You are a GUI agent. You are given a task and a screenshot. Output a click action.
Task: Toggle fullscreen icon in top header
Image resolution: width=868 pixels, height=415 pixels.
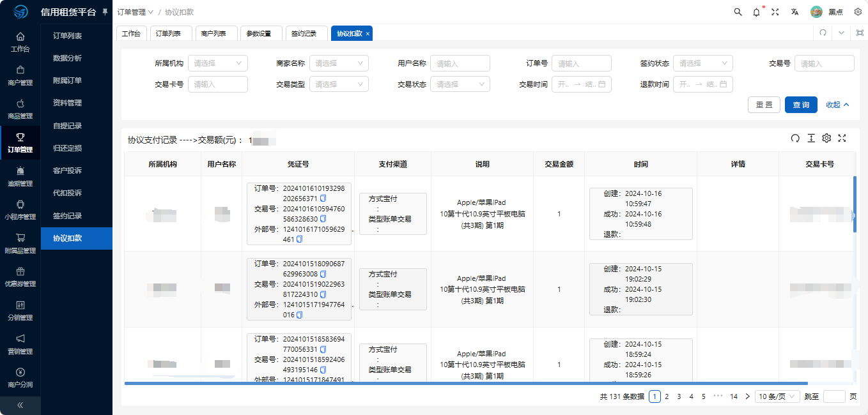tap(775, 12)
